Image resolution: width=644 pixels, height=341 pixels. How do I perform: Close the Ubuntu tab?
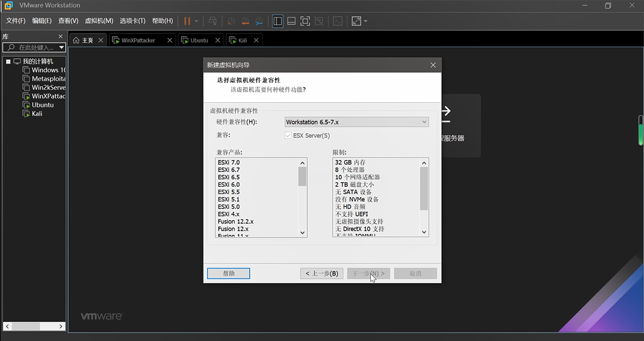tap(218, 40)
